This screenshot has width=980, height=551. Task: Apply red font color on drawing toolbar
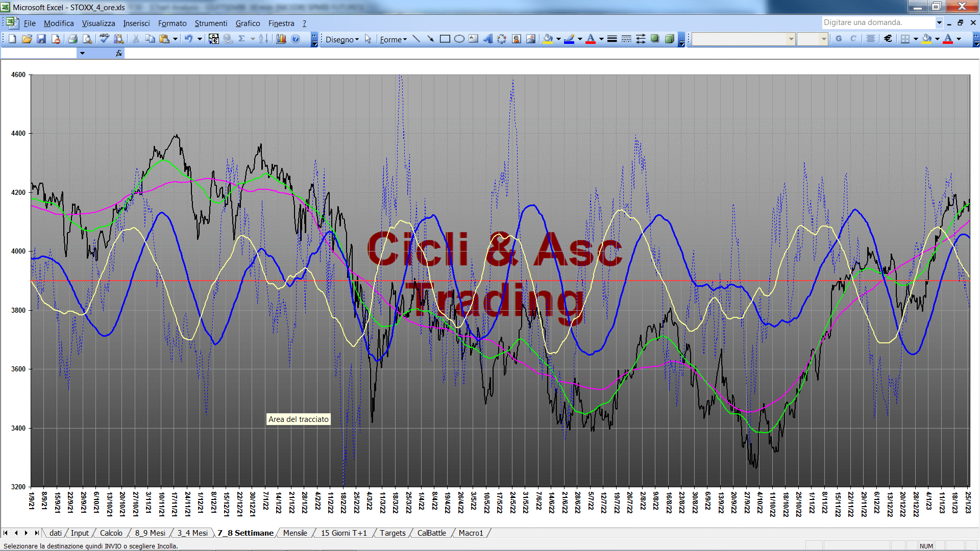coord(591,39)
